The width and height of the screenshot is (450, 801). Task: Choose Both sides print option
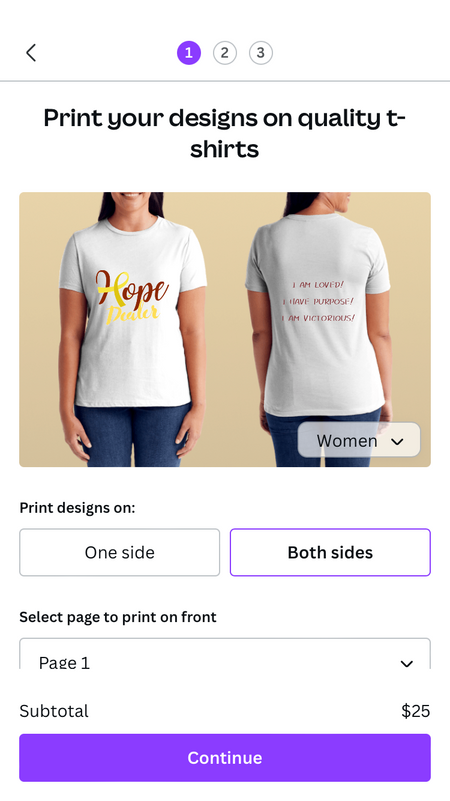[x=330, y=552]
